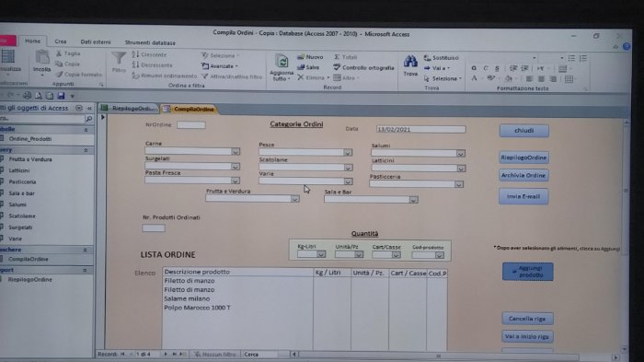Click the save disk icon in quick access toolbar

click(x=62, y=96)
